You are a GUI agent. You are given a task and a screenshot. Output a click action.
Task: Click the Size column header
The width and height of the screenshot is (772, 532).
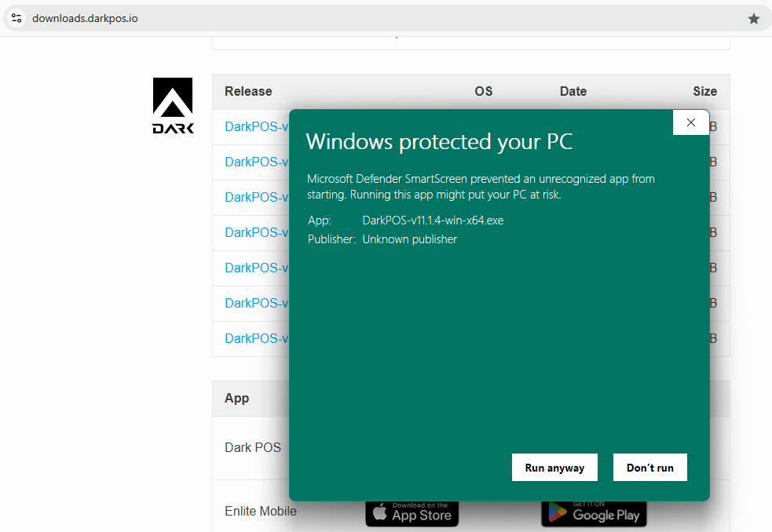click(705, 92)
